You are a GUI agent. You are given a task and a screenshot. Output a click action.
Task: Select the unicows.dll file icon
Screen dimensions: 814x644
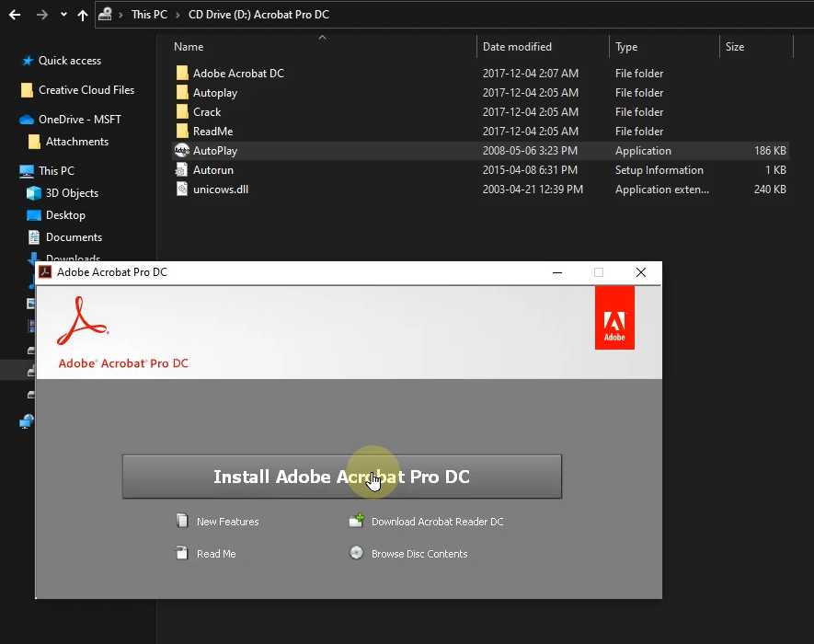182,190
